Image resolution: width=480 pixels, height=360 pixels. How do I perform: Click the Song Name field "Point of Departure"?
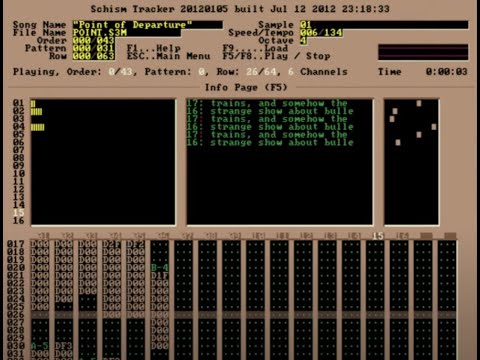[x=148, y=25]
